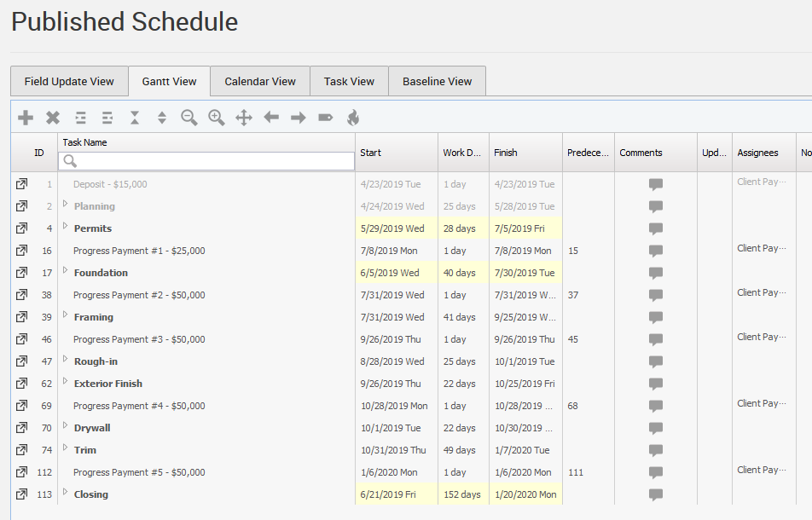The height and width of the screenshot is (520, 812).
Task: Click the left arrow toolbar icon
Action: 271,118
